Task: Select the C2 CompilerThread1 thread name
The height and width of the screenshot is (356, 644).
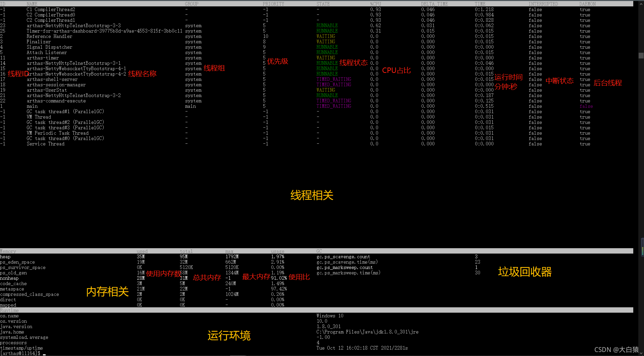Action: coord(51,20)
